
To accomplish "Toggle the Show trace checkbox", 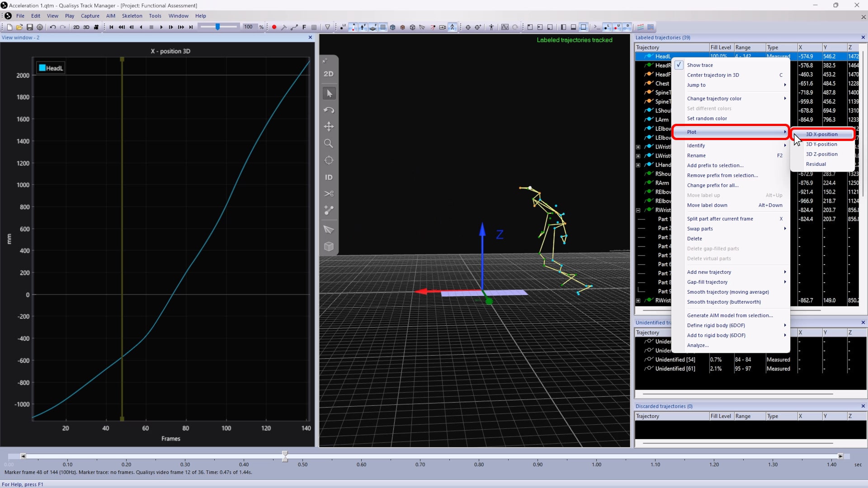I will coord(679,65).
